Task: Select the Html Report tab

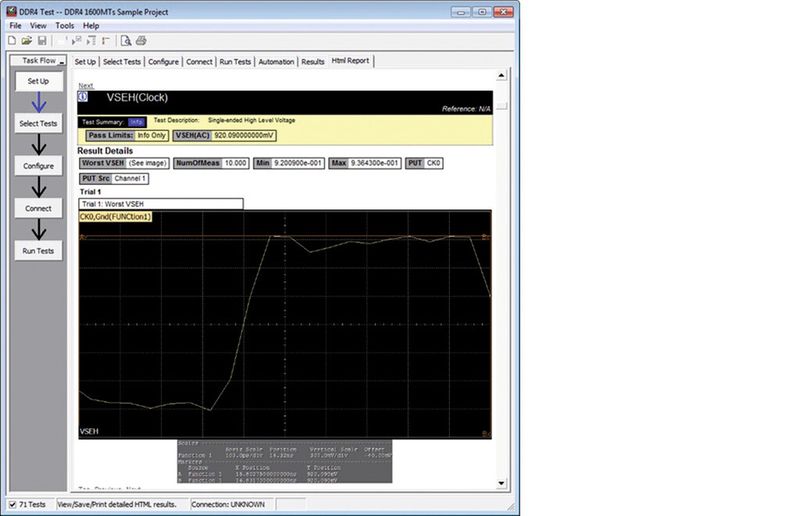Action: (x=351, y=61)
